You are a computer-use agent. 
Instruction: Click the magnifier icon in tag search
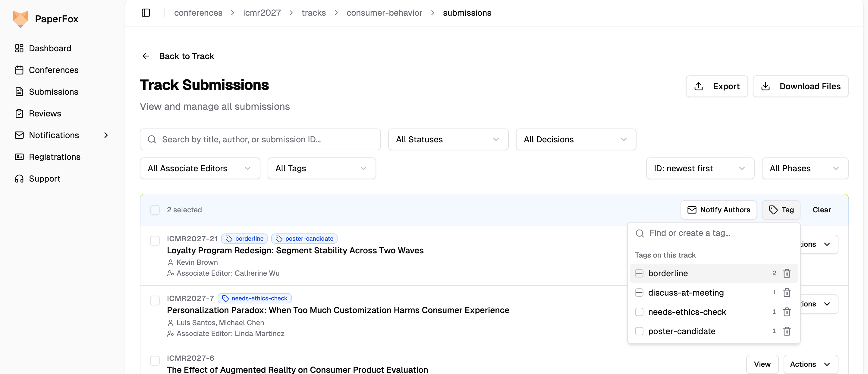pyautogui.click(x=640, y=233)
